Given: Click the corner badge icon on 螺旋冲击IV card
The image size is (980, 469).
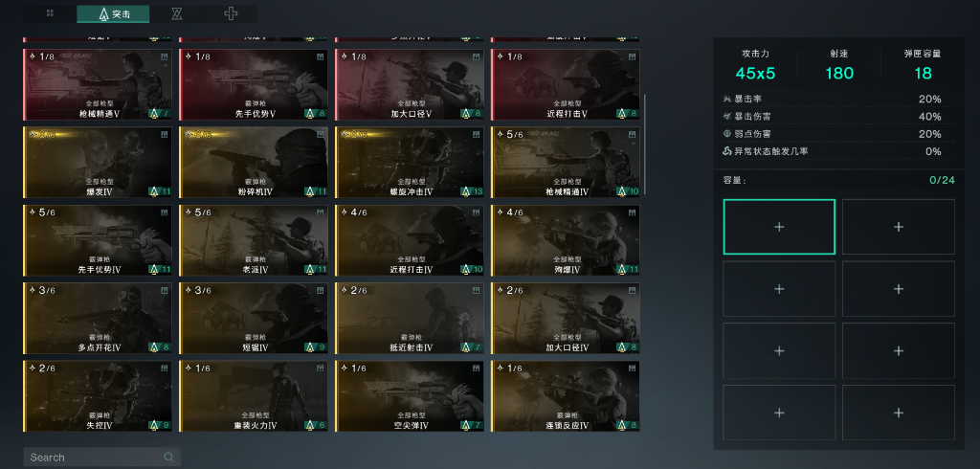Looking at the screenshot, I should pos(477,134).
